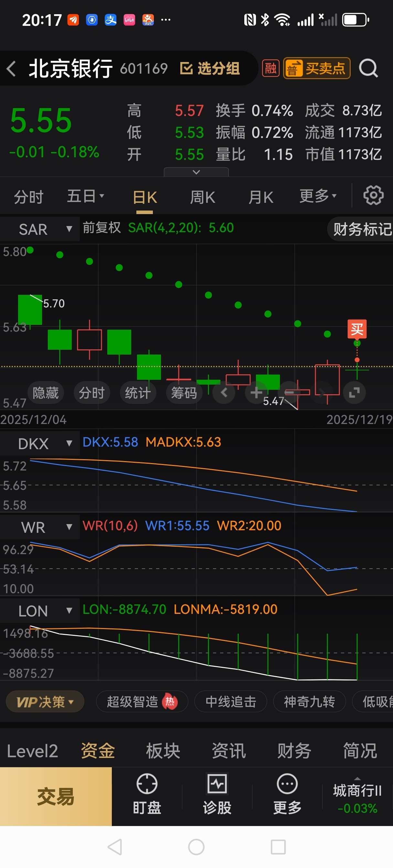Tap WR1:55.55 indicator value
The height and width of the screenshot is (868, 393).
(x=177, y=525)
